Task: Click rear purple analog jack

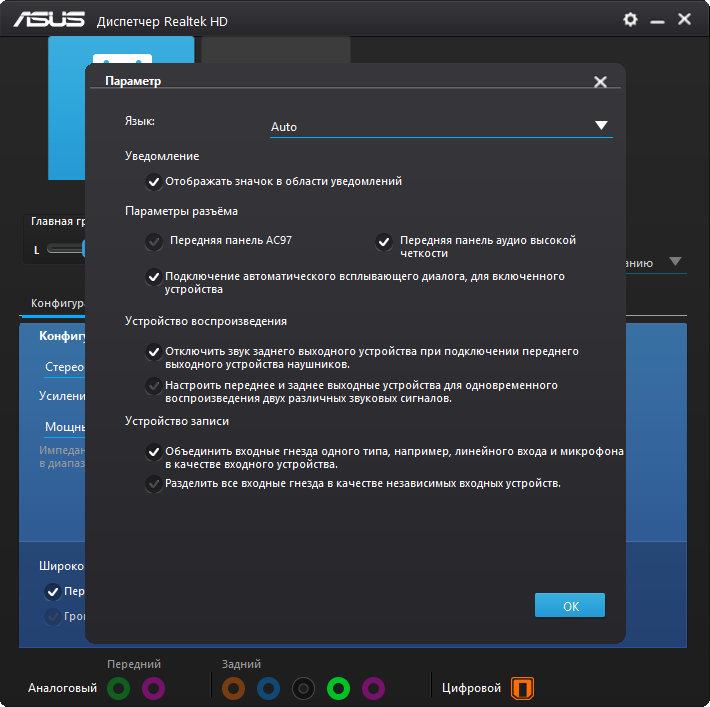Action: pos(374,688)
